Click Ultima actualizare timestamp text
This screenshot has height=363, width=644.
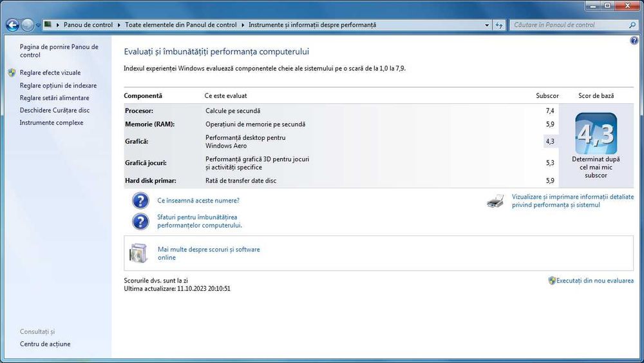click(x=177, y=289)
